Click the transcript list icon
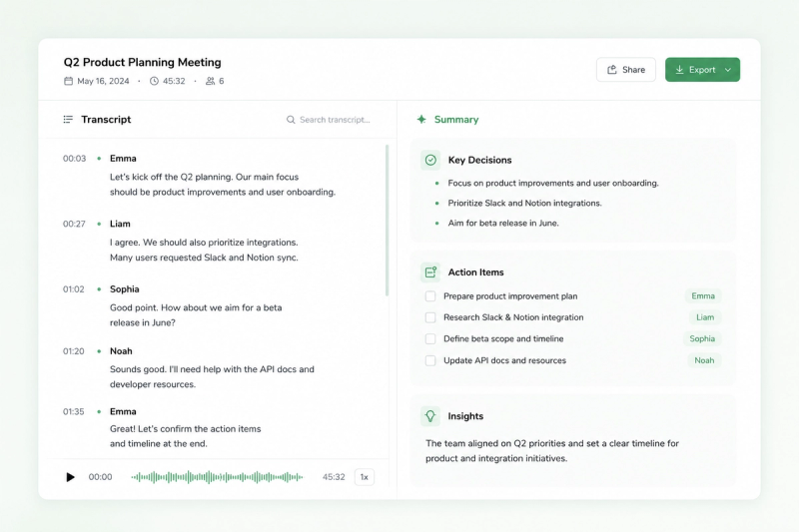 coord(68,119)
